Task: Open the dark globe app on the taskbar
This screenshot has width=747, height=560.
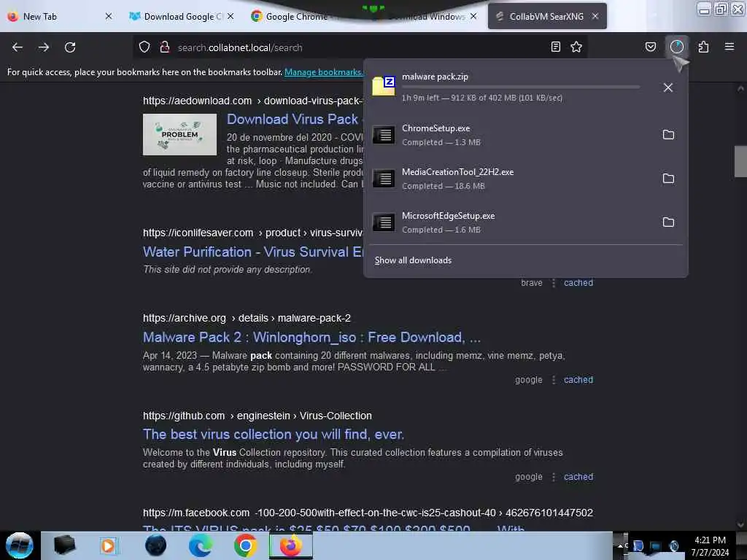Action: pos(155,545)
